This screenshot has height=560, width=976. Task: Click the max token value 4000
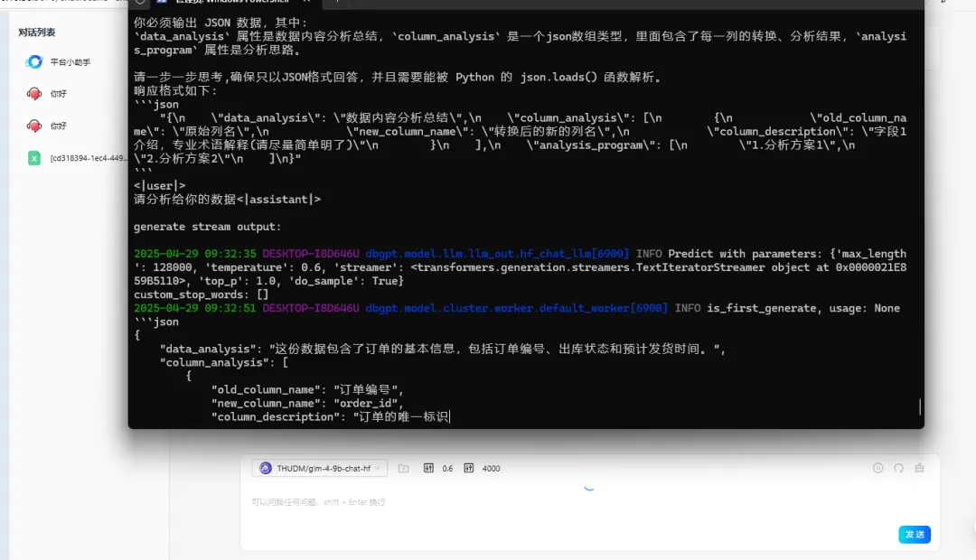(x=491, y=468)
